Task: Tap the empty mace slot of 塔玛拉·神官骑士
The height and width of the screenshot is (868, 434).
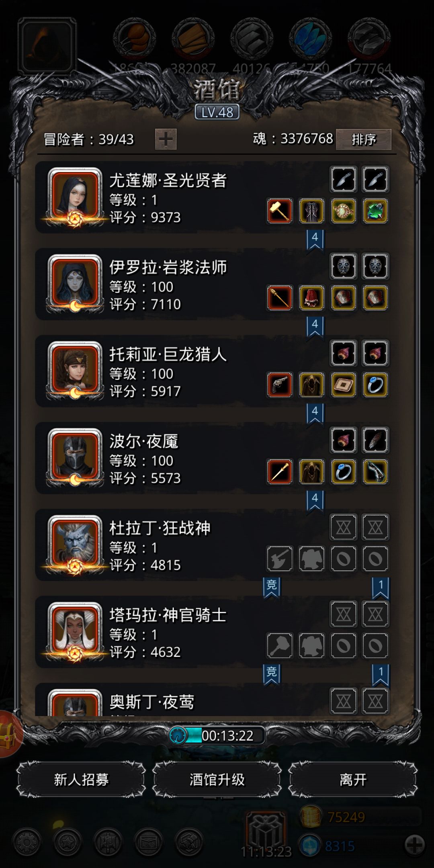Action: 280,645
